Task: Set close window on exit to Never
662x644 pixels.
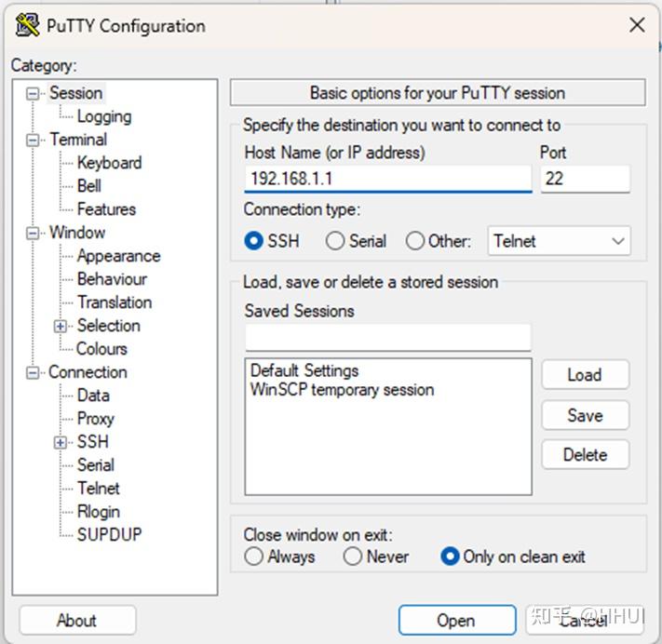Action: click(x=352, y=557)
